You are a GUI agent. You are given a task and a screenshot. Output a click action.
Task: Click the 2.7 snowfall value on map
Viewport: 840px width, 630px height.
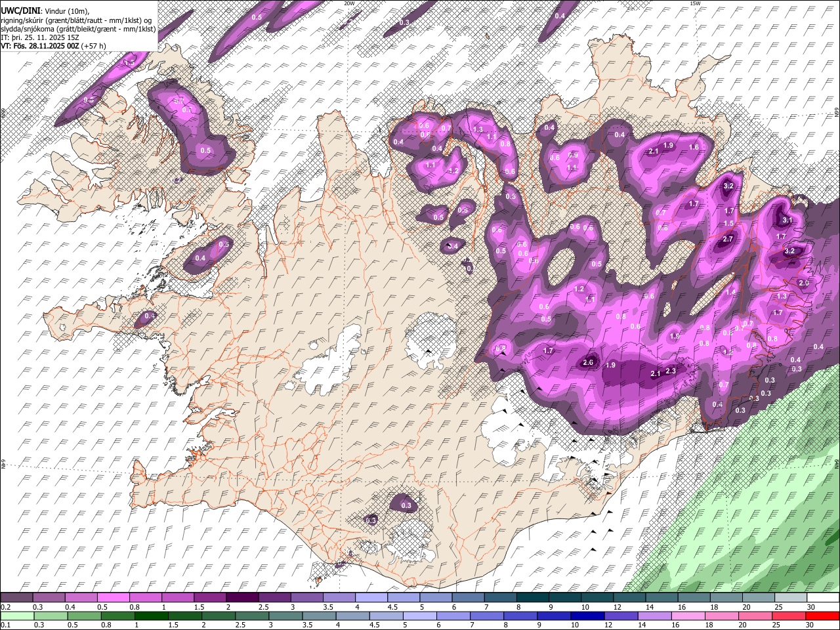[x=728, y=240]
